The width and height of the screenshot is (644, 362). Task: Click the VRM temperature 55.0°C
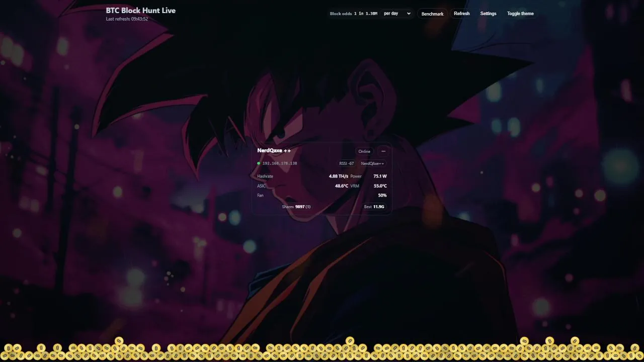(x=380, y=186)
